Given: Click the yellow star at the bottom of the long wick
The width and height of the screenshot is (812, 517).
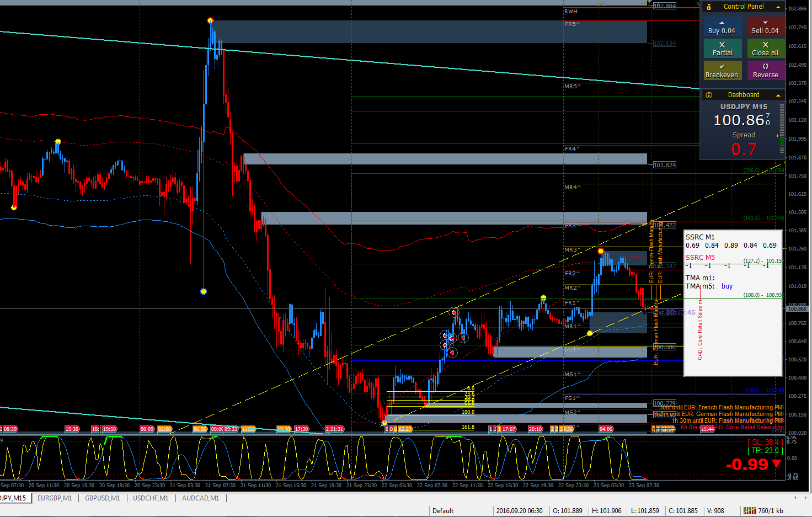Looking at the screenshot, I should 204,291.
